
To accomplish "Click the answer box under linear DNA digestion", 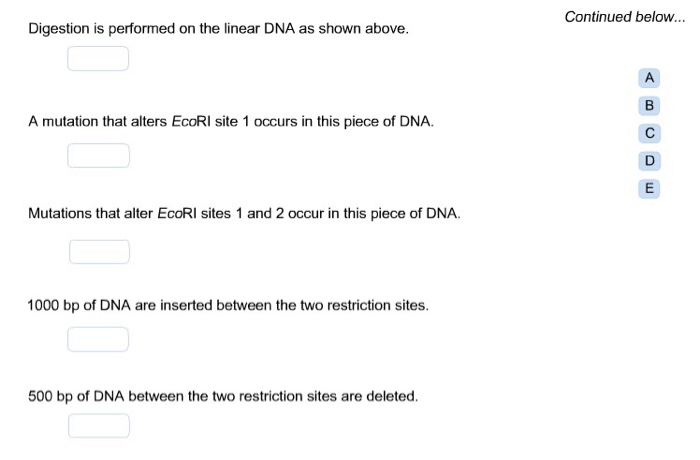I will coord(98,59).
